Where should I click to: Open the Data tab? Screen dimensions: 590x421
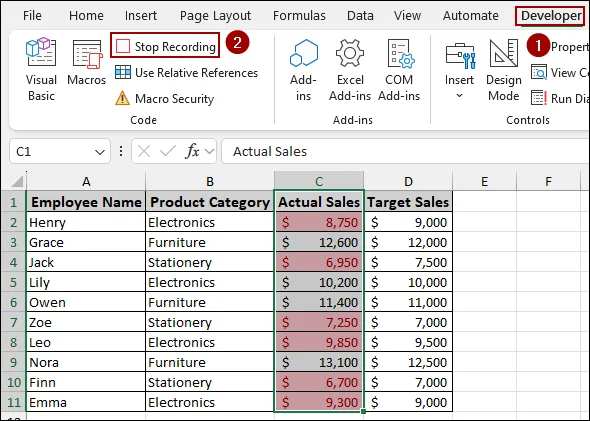(x=360, y=15)
